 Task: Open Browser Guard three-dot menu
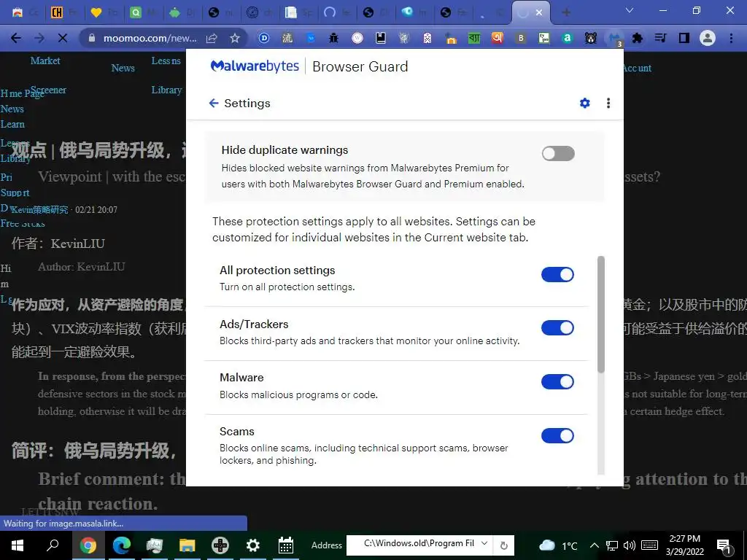point(608,103)
